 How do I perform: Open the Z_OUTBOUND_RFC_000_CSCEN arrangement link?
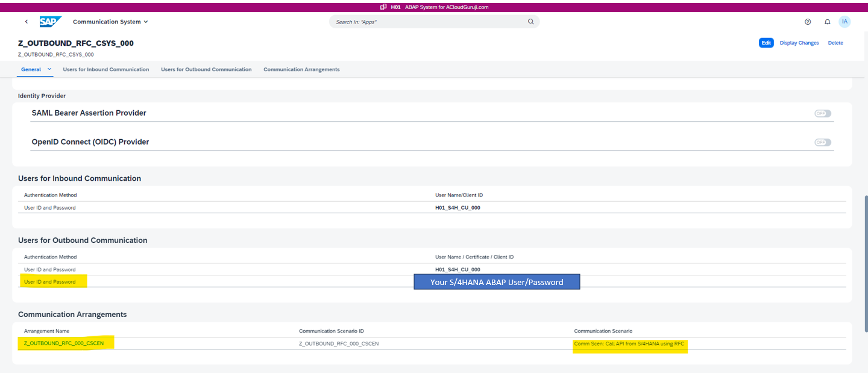point(64,343)
